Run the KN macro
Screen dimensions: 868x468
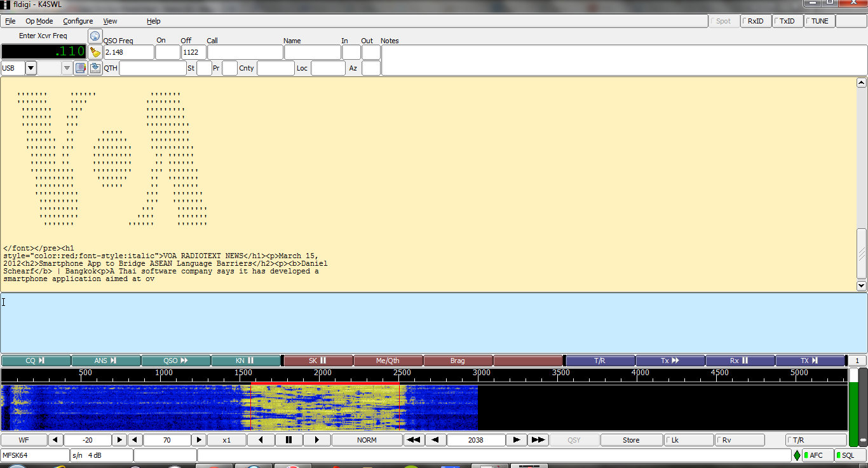click(246, 361)
